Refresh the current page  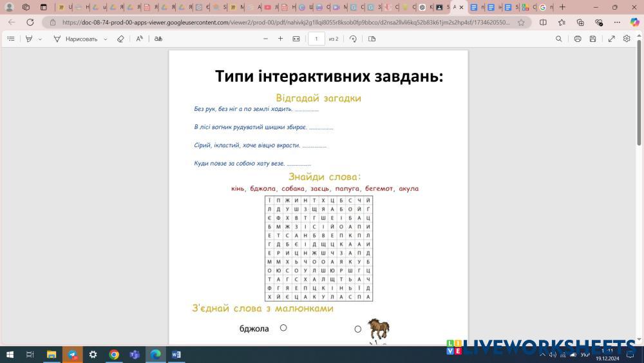pyautogui.click(x=30, y=22)
